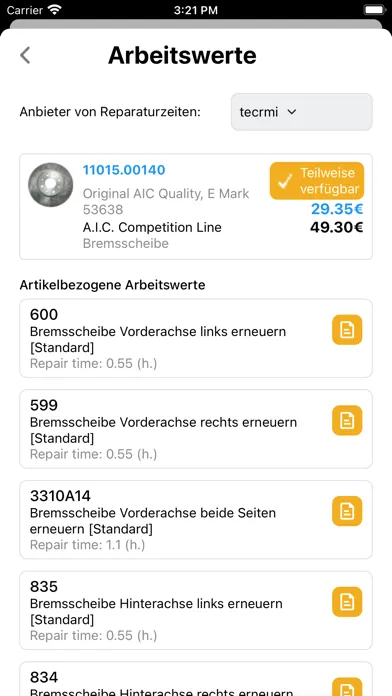Select Bremsscheibe Hinterachse links erneuern entry
392x696 pixels.
tap(196, 610)
